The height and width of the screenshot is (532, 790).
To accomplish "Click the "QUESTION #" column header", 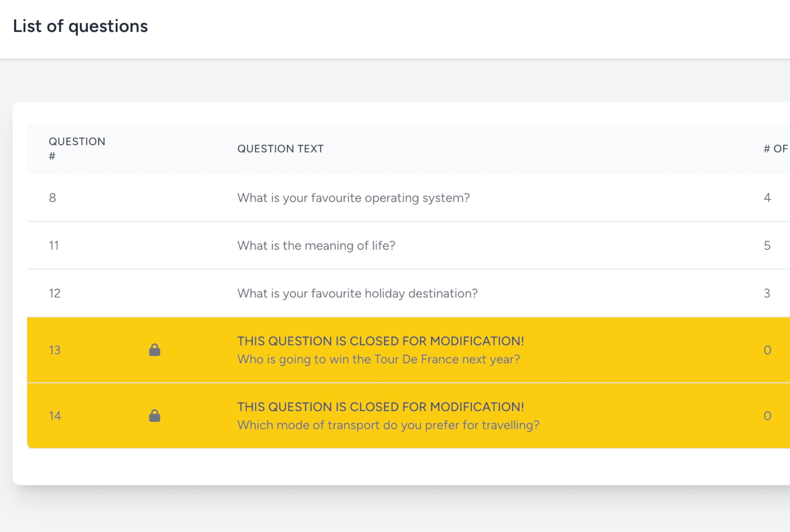I will click(77, 148).
